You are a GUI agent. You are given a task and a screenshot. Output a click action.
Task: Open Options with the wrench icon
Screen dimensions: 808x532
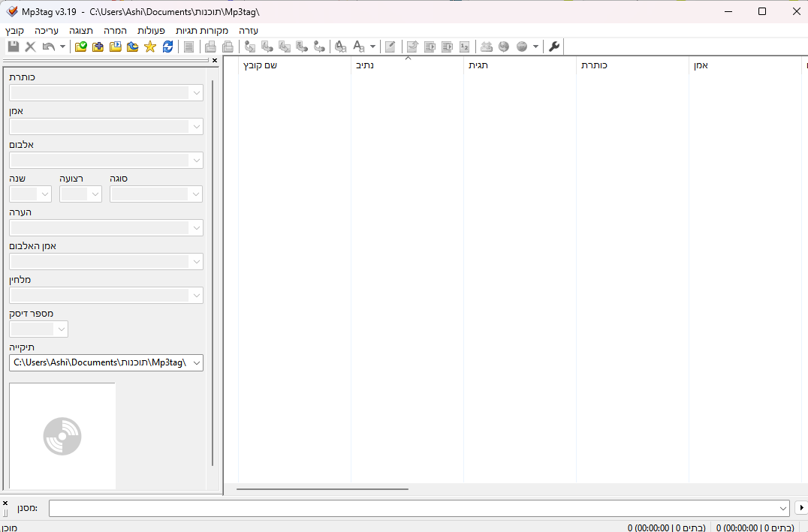point(554,47)
